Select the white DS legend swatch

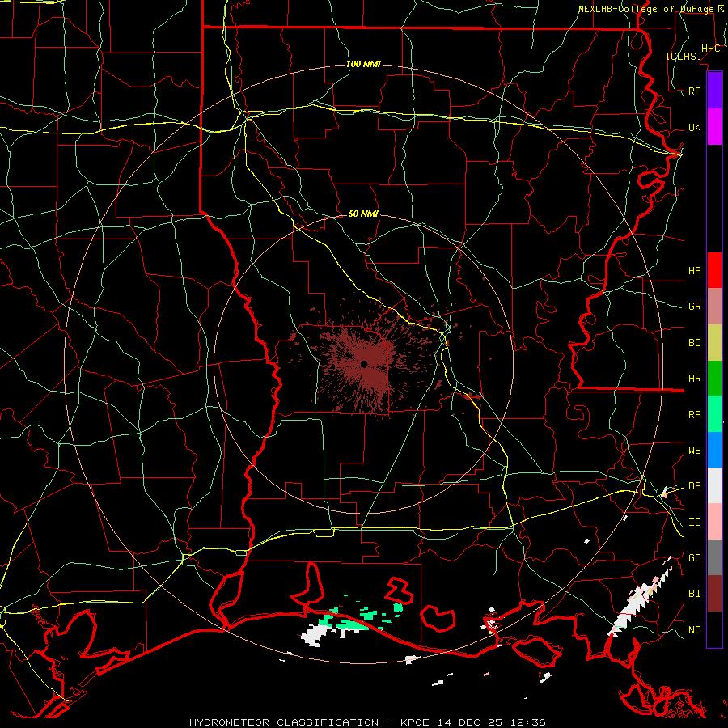714,485
